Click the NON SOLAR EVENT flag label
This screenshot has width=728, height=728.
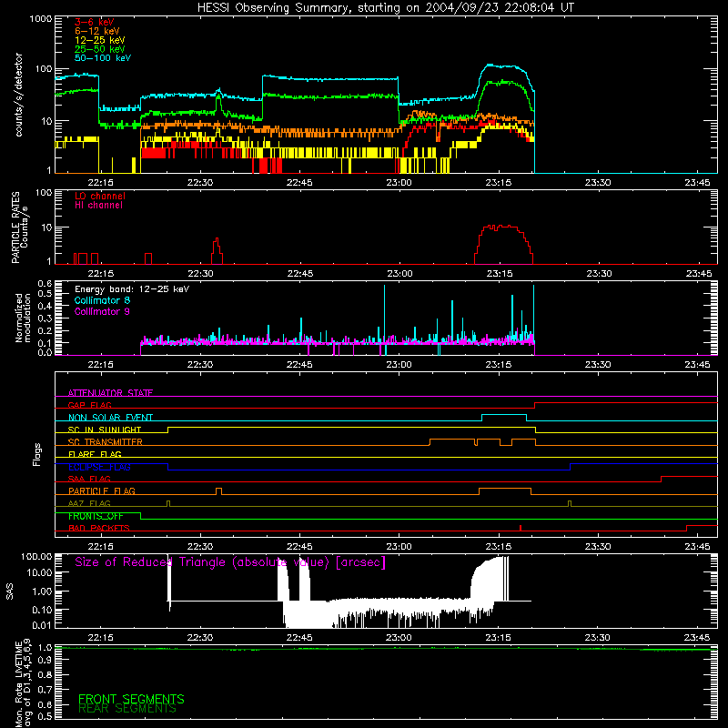(110, 418)
